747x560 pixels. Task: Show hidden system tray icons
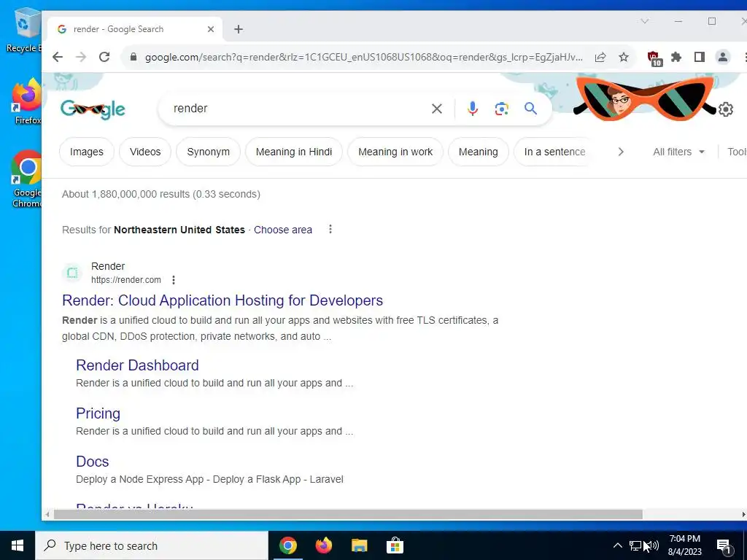[617, 545]
